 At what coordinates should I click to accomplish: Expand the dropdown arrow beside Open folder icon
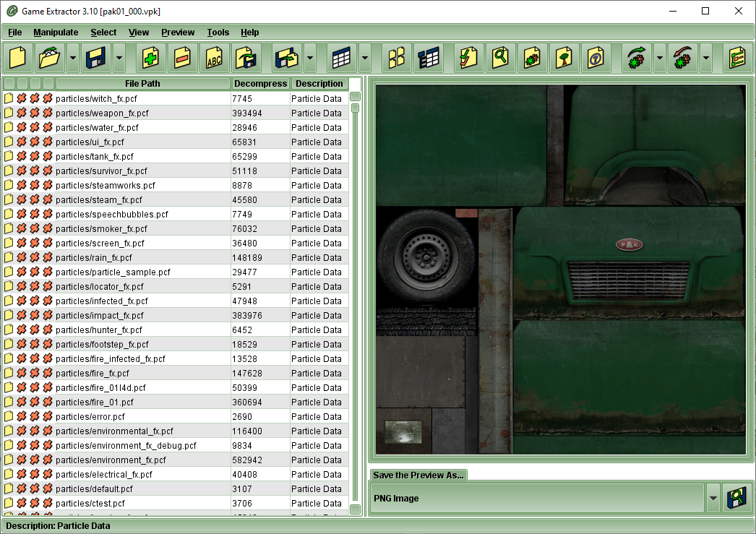click(73, 58)
